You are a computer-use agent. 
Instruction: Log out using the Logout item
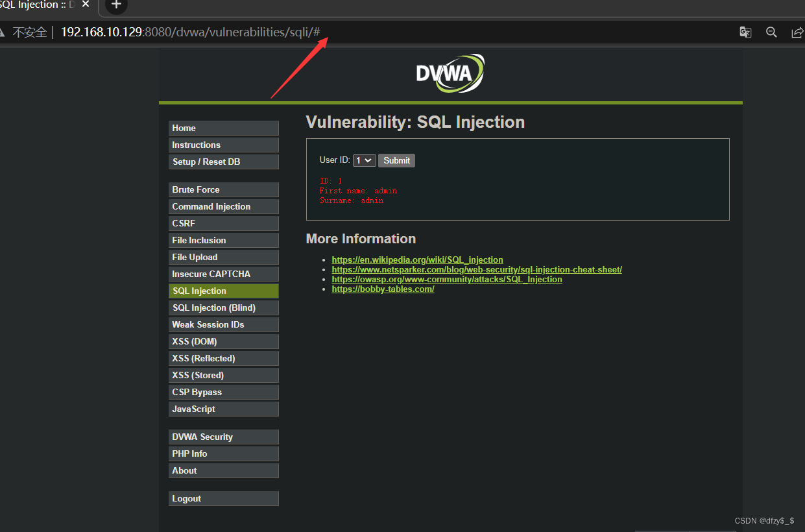[223, 498]
